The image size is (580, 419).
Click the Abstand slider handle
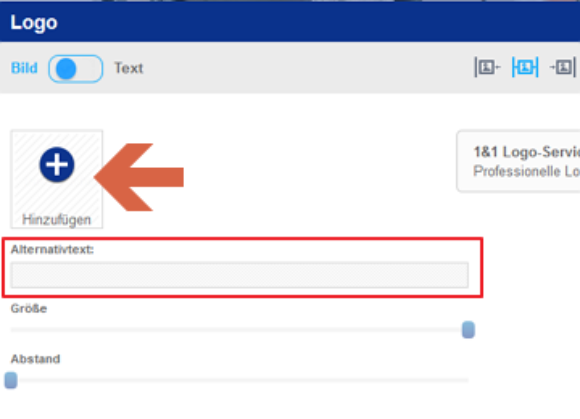(11, 380)
